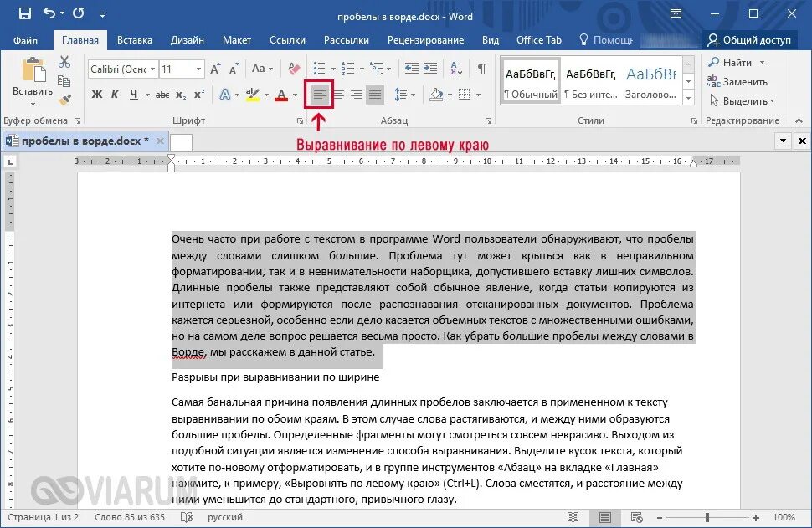Expand the font size dropdown
This screenshot has width=812, height=528.
[199, 69]
